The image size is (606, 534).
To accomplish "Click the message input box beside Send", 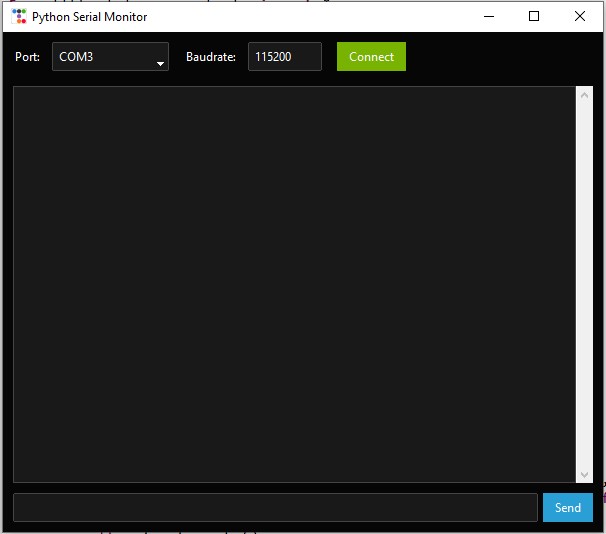I will [x=275, y=507].
